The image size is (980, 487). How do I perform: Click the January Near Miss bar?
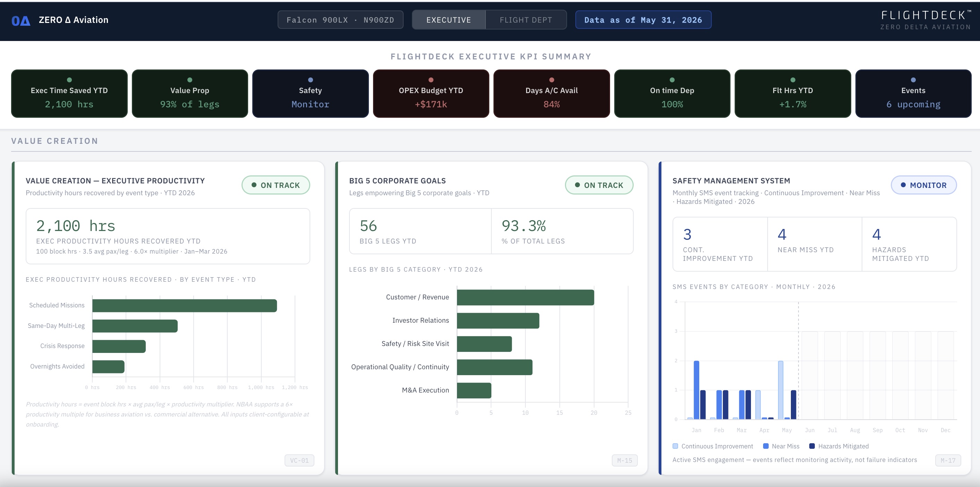pyautogui.click(x=696, y=390)
